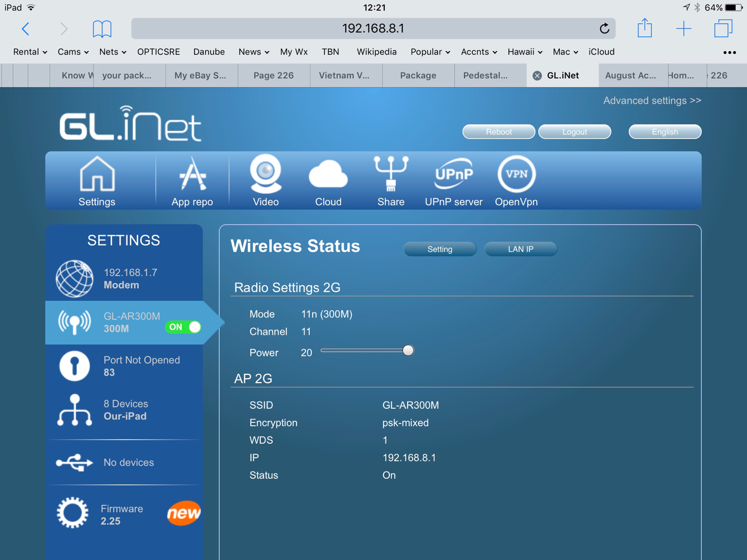Click the Logout button
This screenshot has height=560, width=747.
575,132
